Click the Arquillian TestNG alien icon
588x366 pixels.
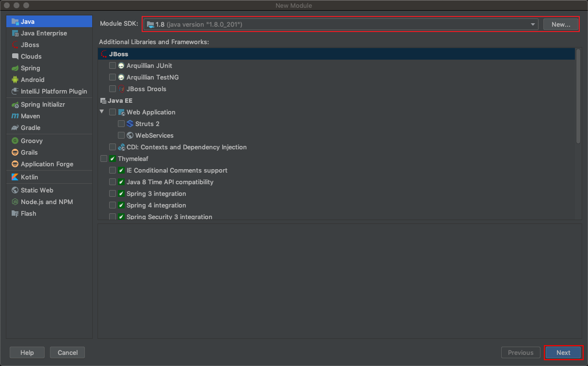coord(121,77)
